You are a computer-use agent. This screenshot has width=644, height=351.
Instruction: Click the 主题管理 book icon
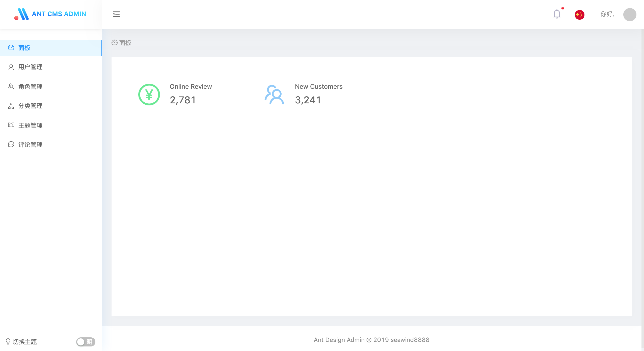11,125
